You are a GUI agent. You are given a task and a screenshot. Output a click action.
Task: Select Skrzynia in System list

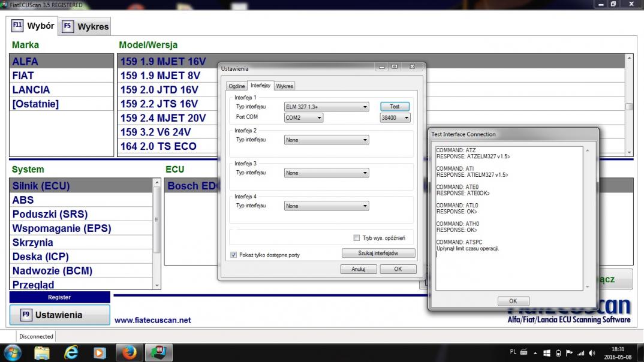[82, 242]
